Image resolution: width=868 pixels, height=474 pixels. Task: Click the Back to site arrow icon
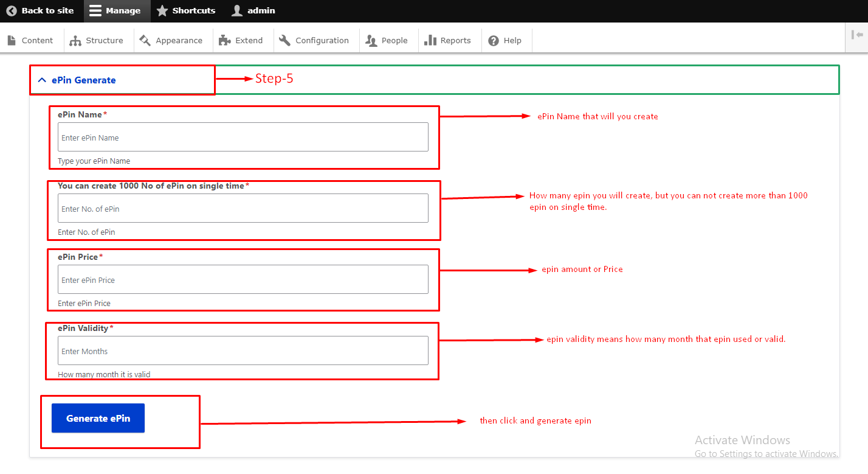pyautogui.click(x=12, y=11)
